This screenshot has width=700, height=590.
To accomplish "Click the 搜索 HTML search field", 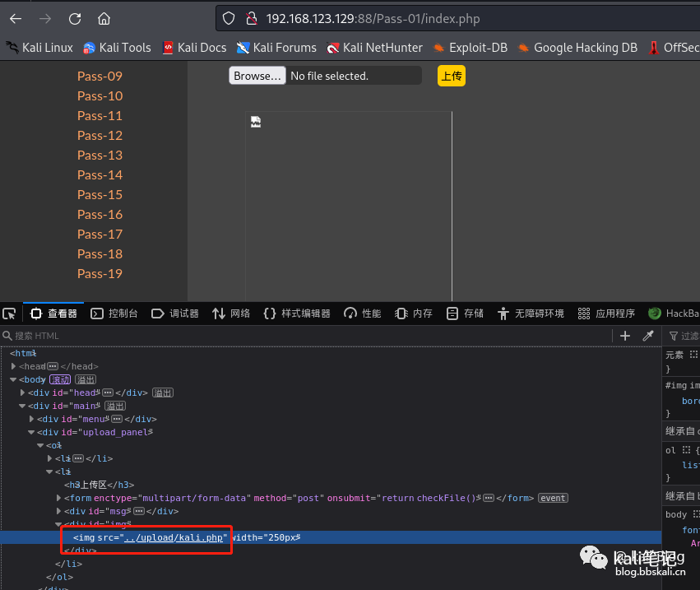I will click(x=306, y=336).
